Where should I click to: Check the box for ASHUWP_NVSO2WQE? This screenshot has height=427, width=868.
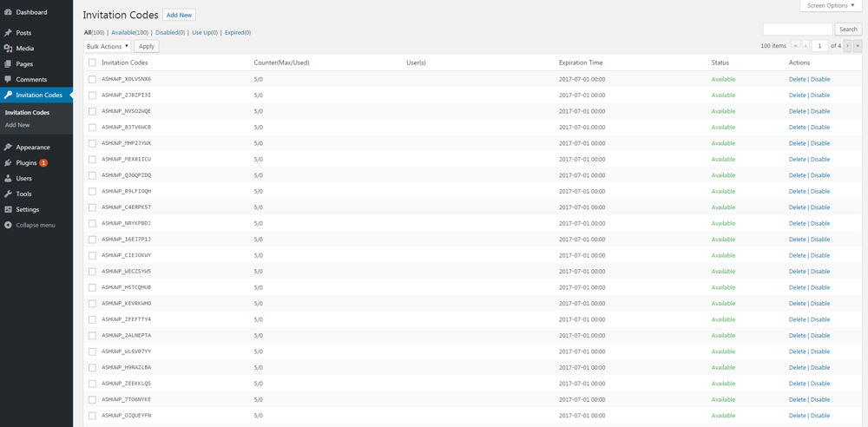click(93, 111)
